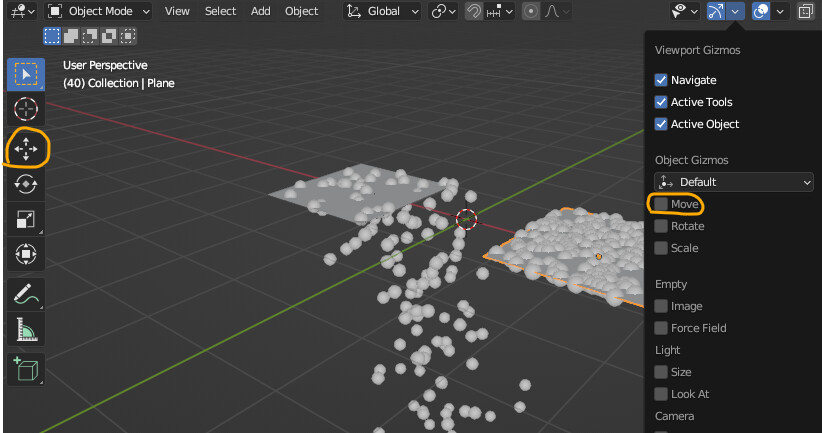
Task: Open the Global transform orientation dropdown
Action: tap(382, 11)
